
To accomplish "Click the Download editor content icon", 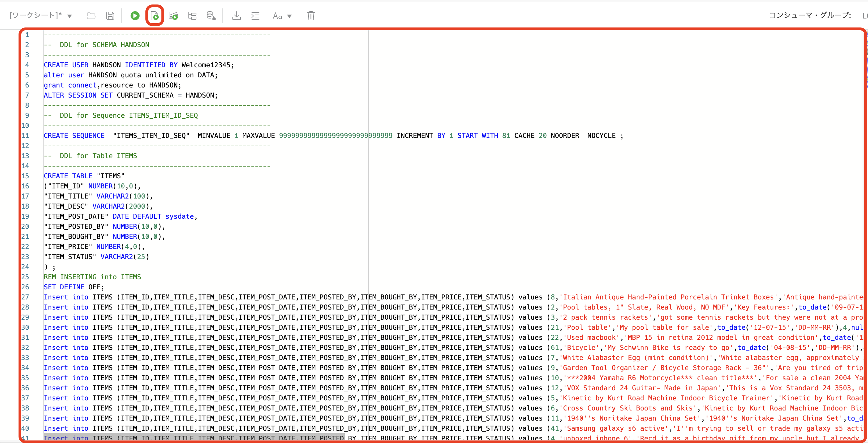I will [237, 15].
